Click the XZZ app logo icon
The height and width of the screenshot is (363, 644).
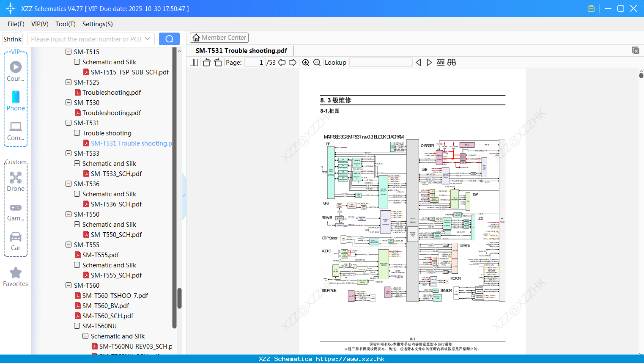tap(11, 8)
